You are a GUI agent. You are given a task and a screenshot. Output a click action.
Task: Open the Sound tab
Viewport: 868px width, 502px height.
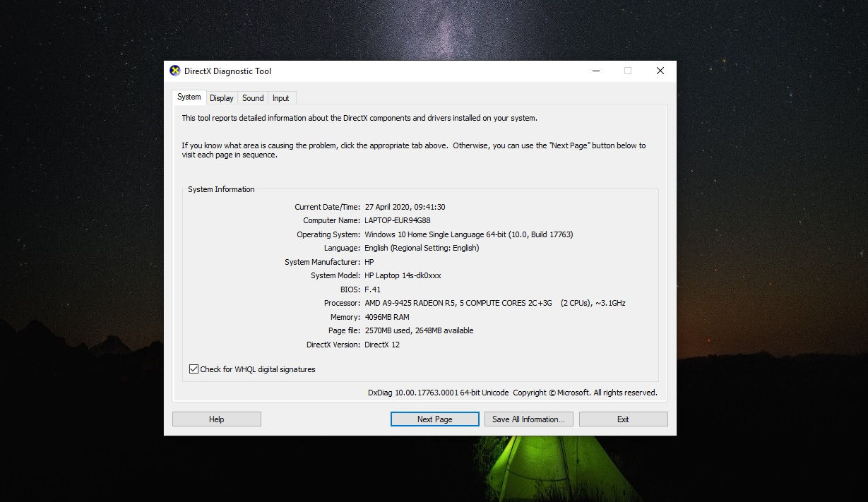point(252,98)
